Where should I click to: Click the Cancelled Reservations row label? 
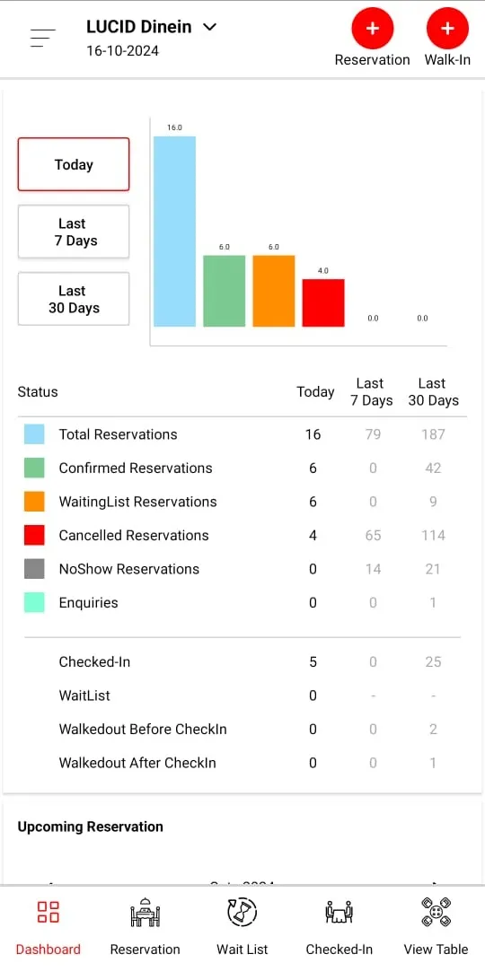[x=134, y=535]
